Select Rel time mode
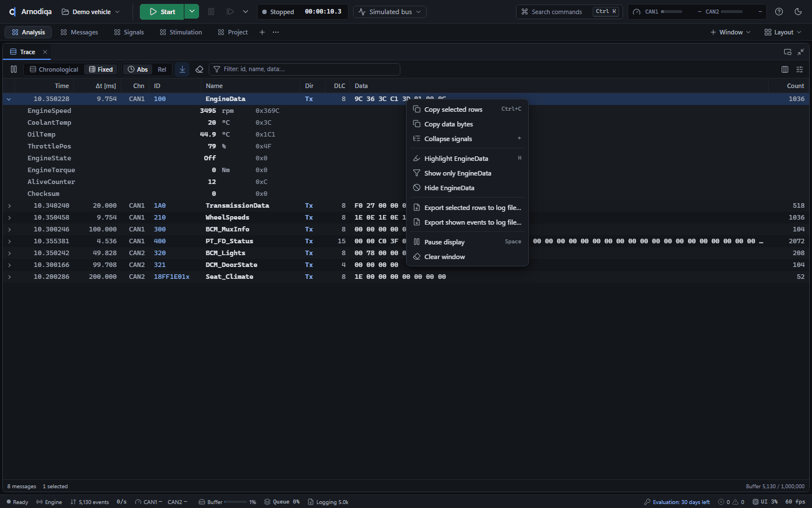This screenshot has width=812, height=508. tap(162, 69)
